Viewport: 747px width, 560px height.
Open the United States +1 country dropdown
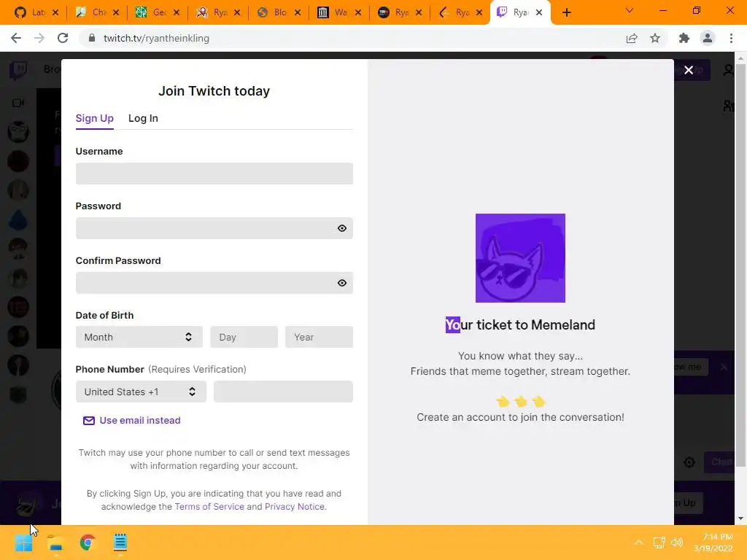click(141, 392)
